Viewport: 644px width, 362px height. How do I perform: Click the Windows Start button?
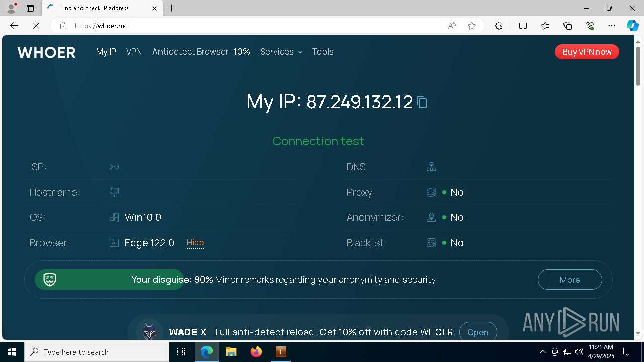12,352
